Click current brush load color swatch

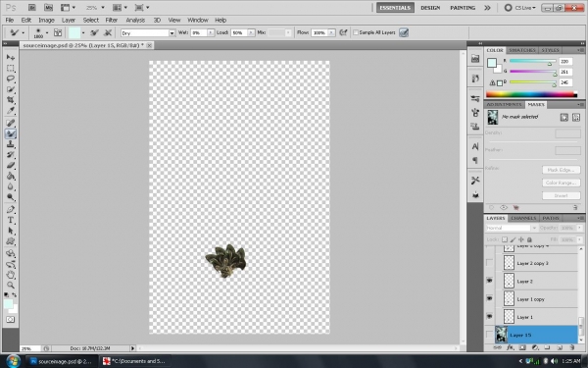coord(73,32)
